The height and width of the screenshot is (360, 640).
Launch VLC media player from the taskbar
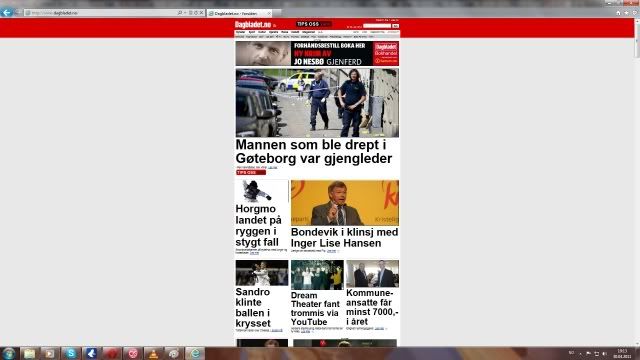click(x=153, y=353)
